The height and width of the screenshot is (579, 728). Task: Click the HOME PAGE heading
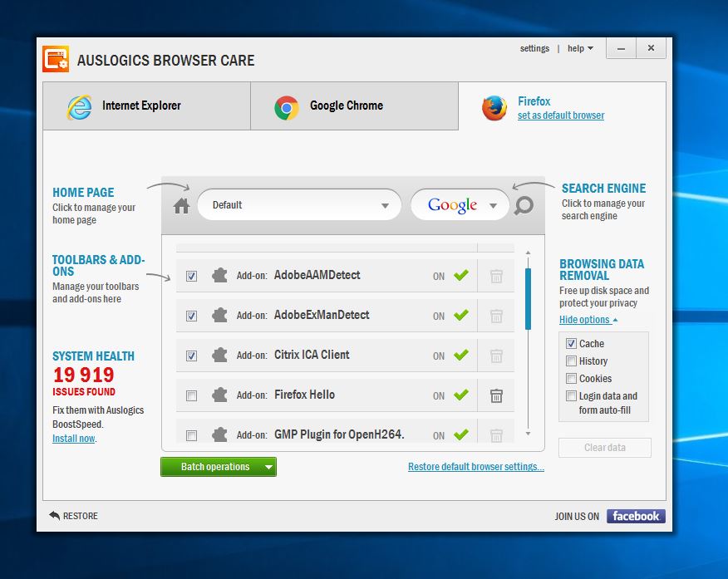(83, 193)
